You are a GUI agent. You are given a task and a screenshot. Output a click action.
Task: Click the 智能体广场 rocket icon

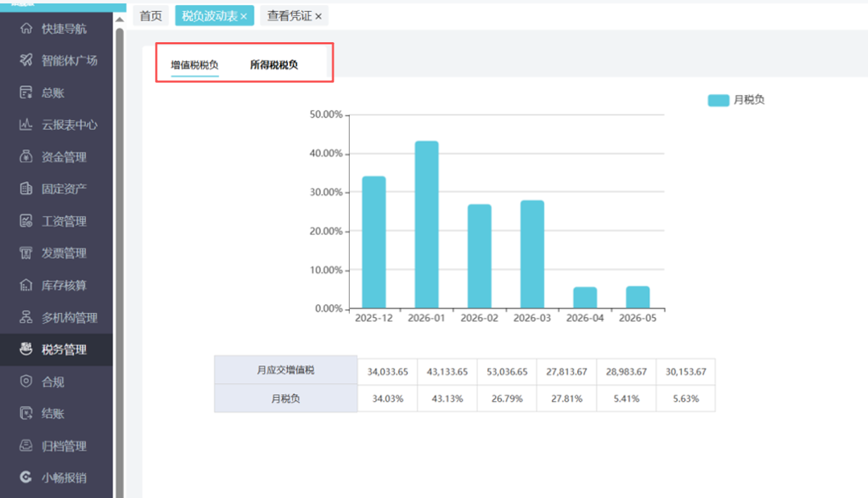26,60
